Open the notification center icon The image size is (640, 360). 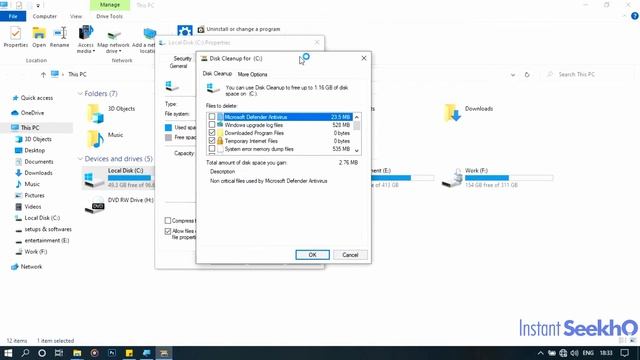[x=624, y=353]
